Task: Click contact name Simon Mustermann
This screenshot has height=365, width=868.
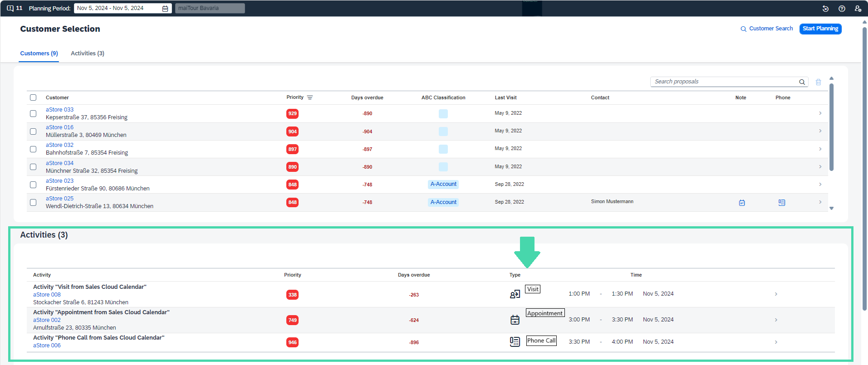Action: pos(612,202)
